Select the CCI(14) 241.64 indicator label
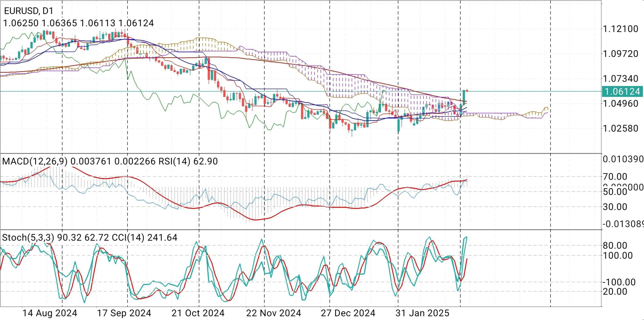Image resolution: width=644 pixels, height=320 pixels. 145,238
